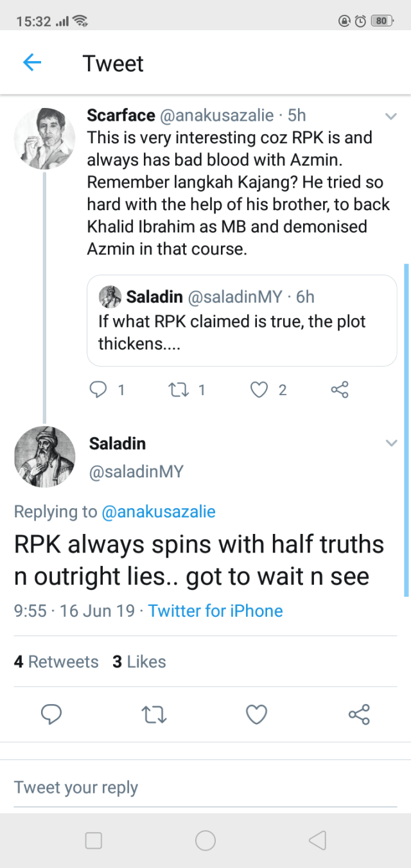This screenshot has height=868, width=411.
Task: Tap reply icon under Saladin's main tweet
Action: 51,714
